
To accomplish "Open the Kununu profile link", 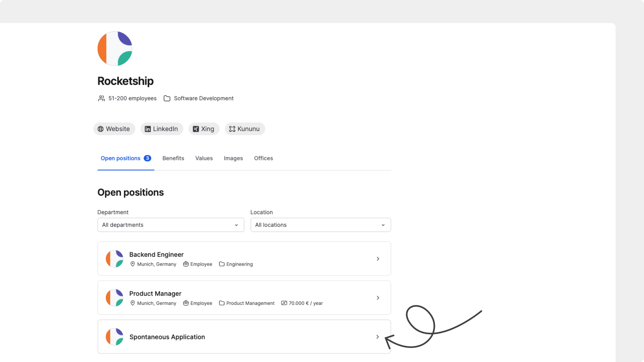I will (x=245, y=129).
